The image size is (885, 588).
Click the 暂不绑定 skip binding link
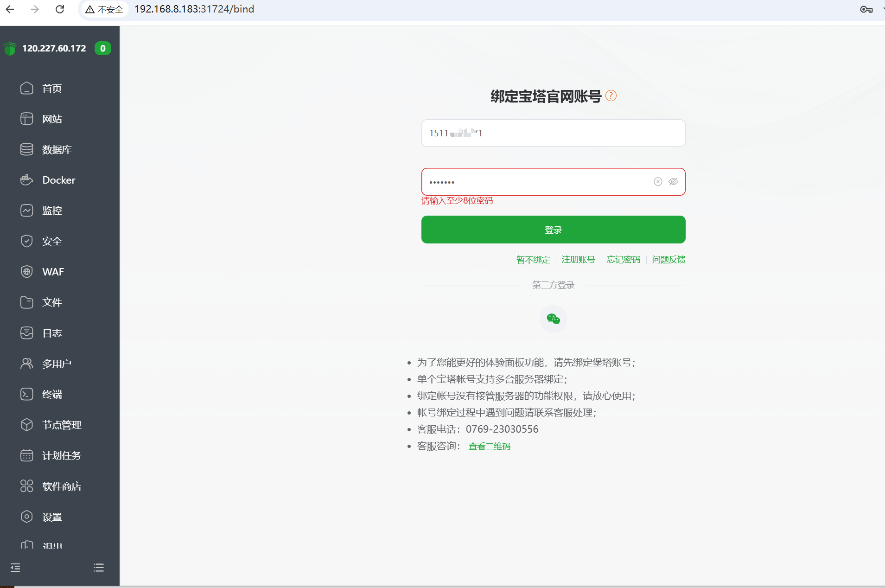(533, 260)
